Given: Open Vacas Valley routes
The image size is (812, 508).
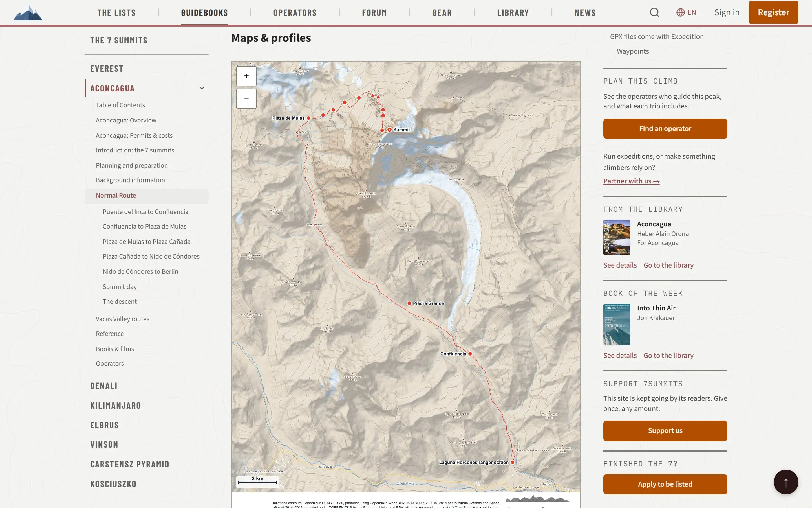Looking at the screenshot, I should pos(122,319).
